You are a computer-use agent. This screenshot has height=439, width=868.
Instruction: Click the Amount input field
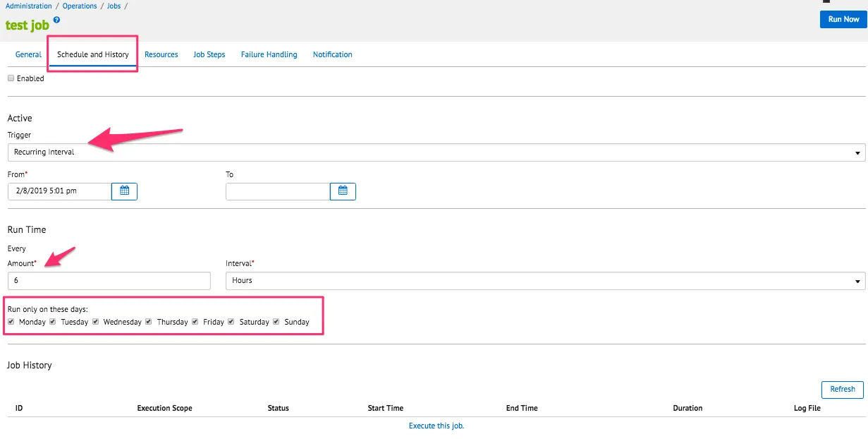tap(109, 280)
